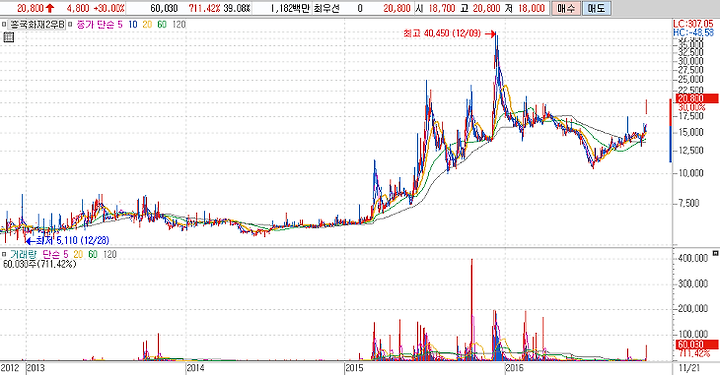Select volume 120-day average label

click(110, 254)
